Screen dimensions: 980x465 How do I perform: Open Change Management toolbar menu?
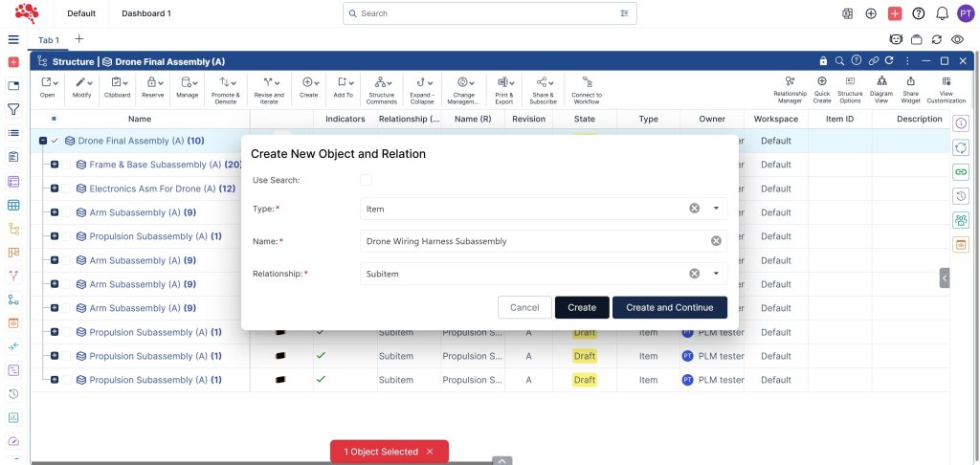pyautogui.click(x=462, y=90)
